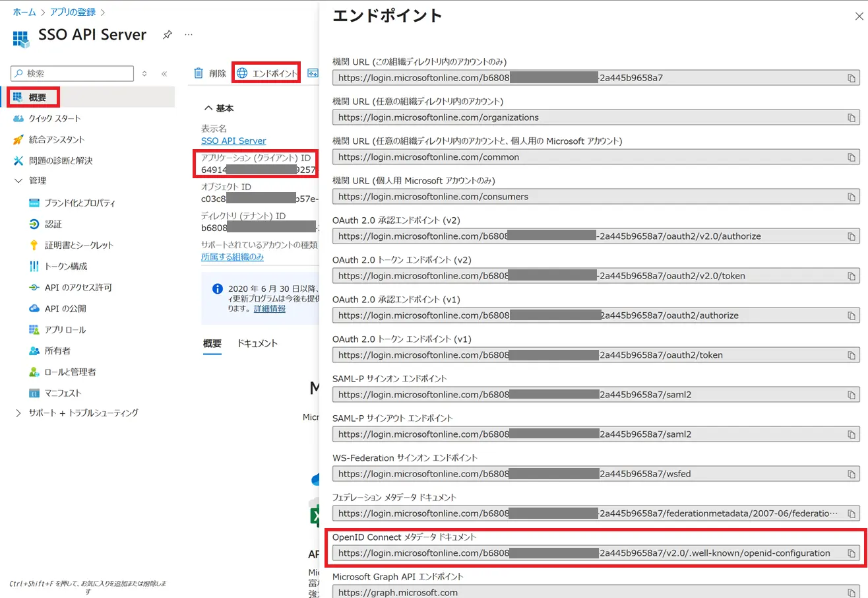This screenshot has height=598, width=868.
Task: Search the app registration menu
Action: [72, 74]
